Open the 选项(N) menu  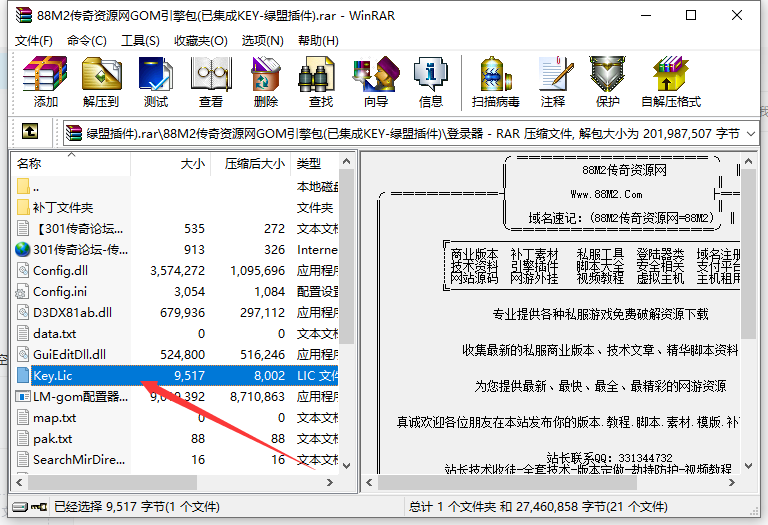coord(263,41)
